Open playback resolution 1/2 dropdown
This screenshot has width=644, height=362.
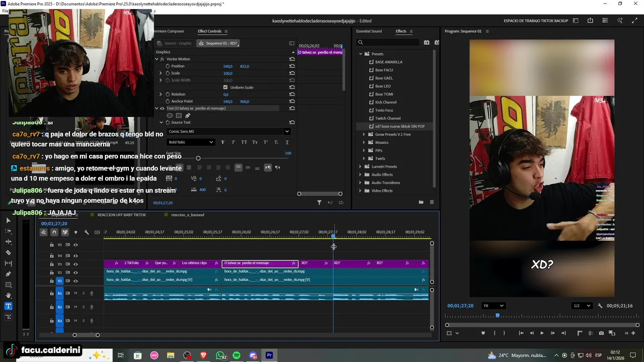point(582,306)
